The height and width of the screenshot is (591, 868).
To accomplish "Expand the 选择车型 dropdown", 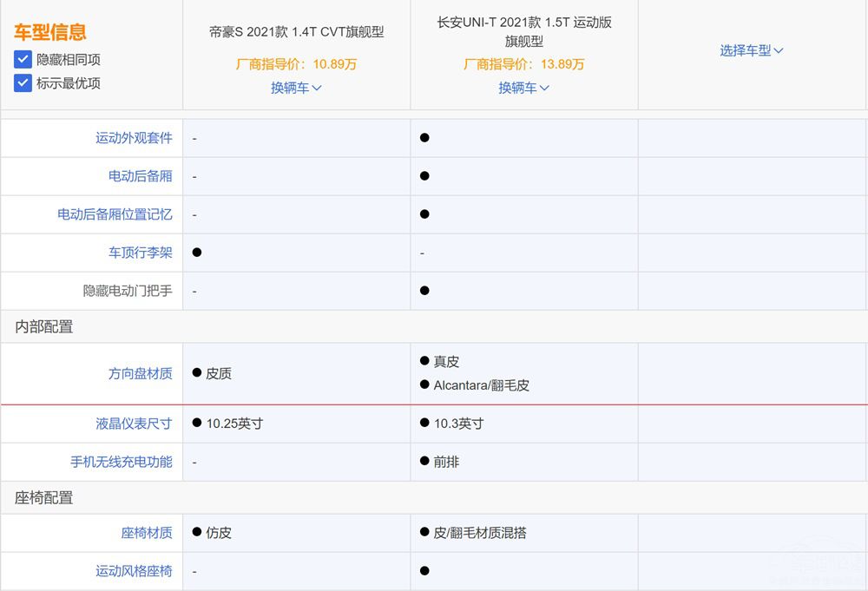I will [750, 50].
